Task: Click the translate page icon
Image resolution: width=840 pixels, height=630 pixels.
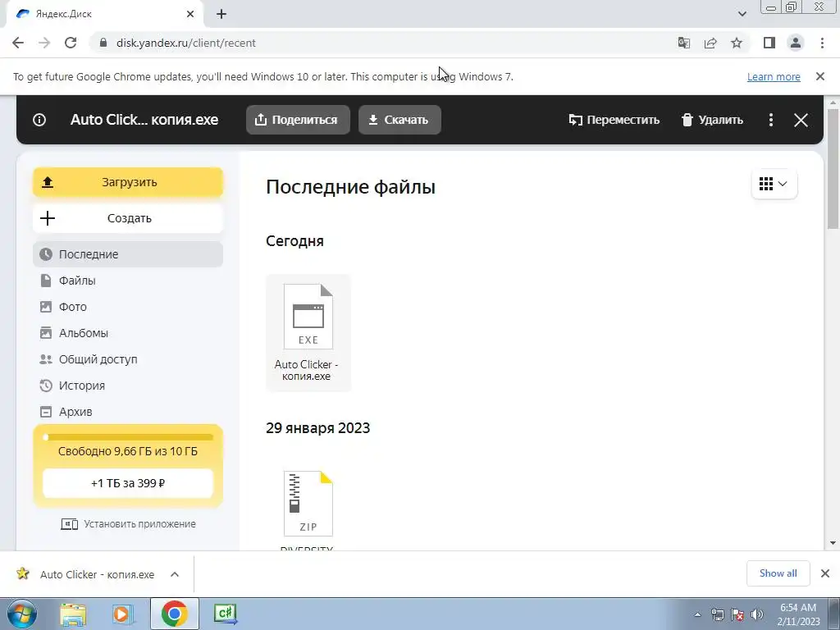Action: [684, 43]
